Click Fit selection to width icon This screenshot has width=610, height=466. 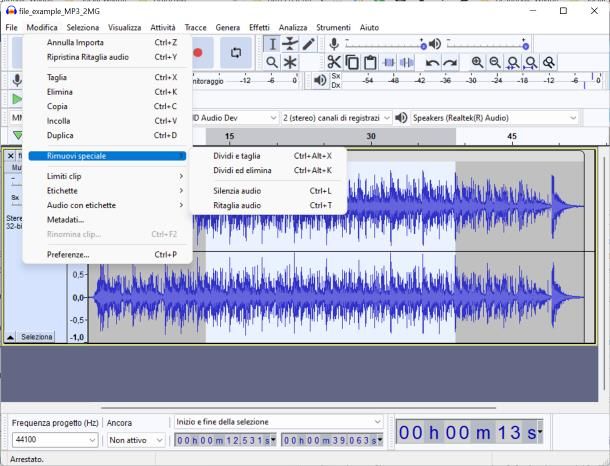click(513, 62)
